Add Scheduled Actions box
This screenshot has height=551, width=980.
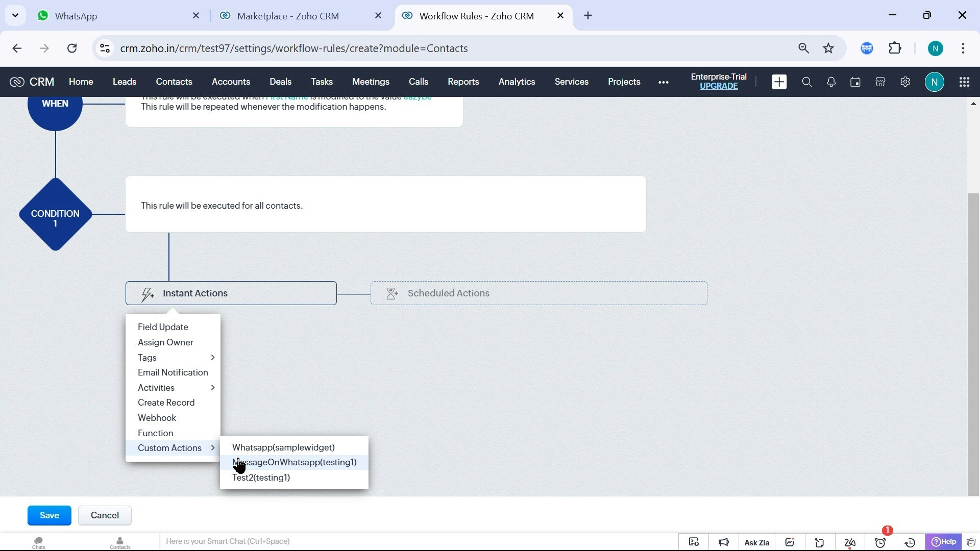(x=538, y=293)
